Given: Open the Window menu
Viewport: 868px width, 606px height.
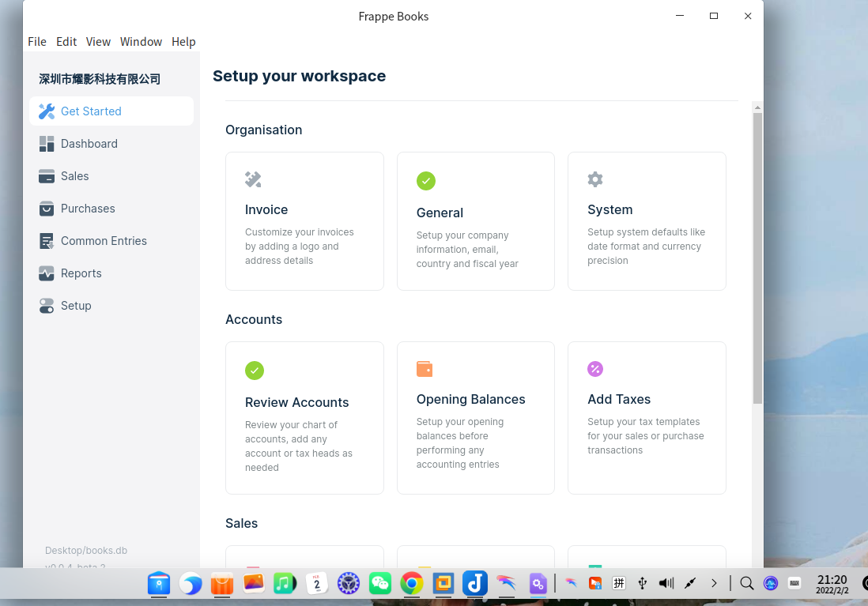Looking at the screenshot, I should pyautogui.click(x=142, y=42).
